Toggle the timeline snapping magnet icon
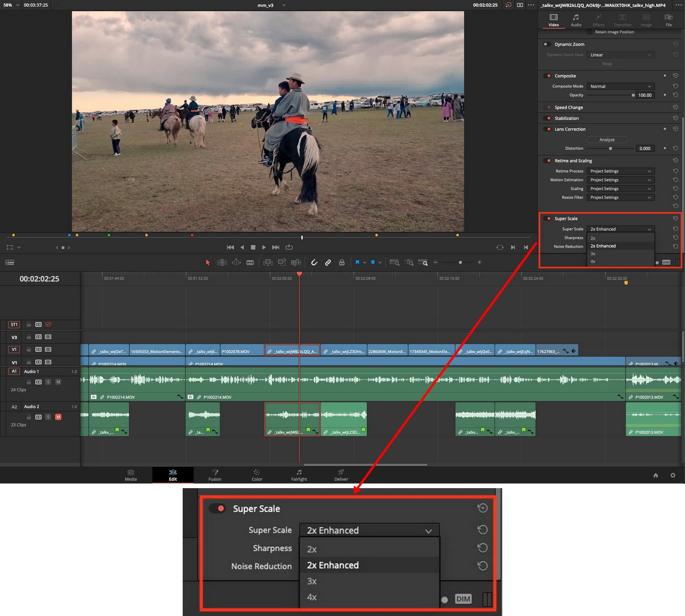This screenshot has height=616, width=685. [x=314, y=263]
